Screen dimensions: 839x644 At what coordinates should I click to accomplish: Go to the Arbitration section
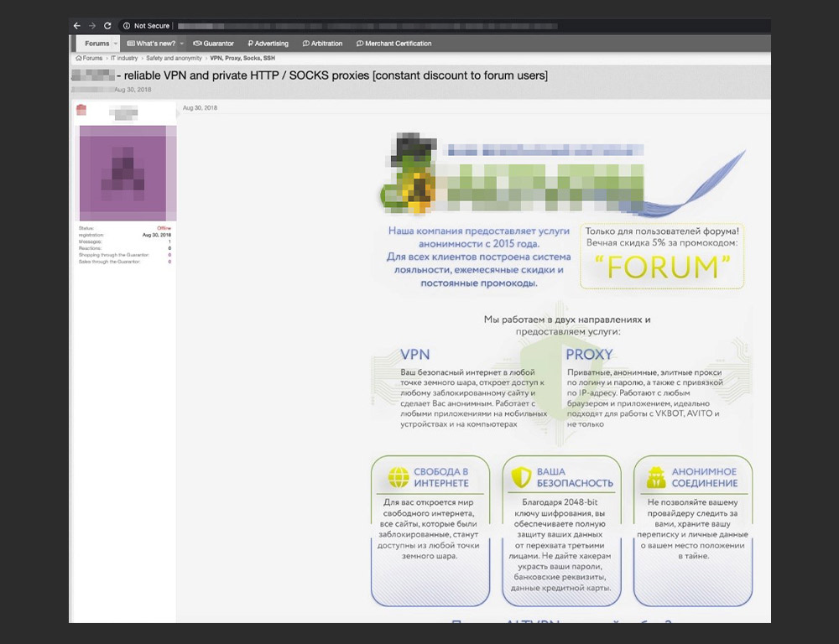pos(322,44)
